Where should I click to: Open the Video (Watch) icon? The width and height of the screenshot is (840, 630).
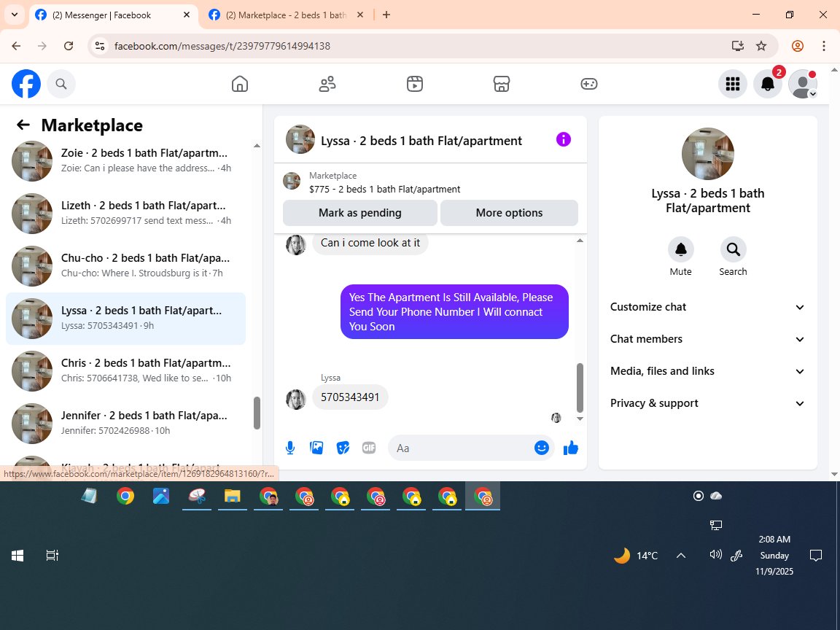[x=415, y=84]
